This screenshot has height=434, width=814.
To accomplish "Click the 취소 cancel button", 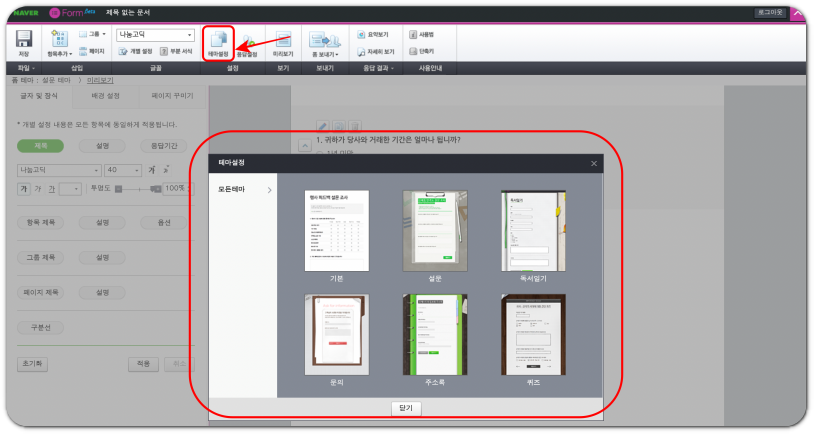I will (179, 364).
